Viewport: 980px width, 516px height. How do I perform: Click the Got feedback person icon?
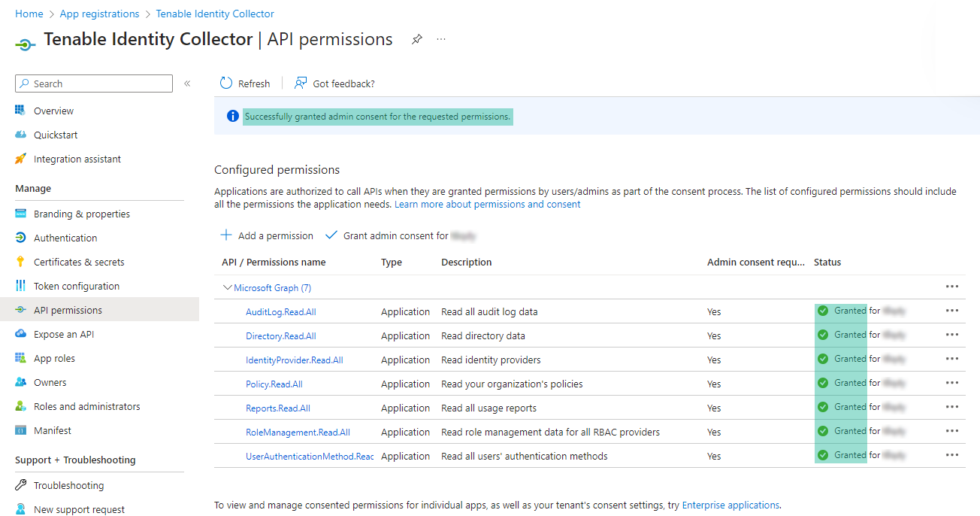pos(301,83)
